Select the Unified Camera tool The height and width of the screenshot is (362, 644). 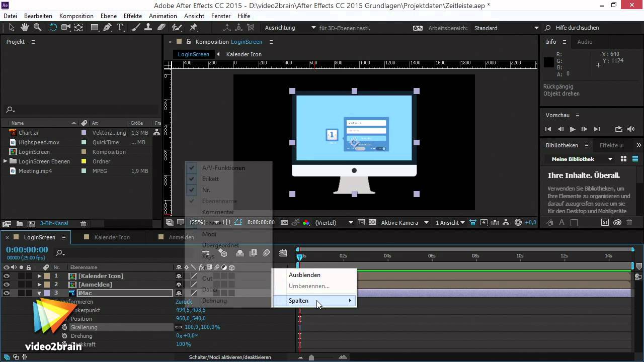coord(66,28)
